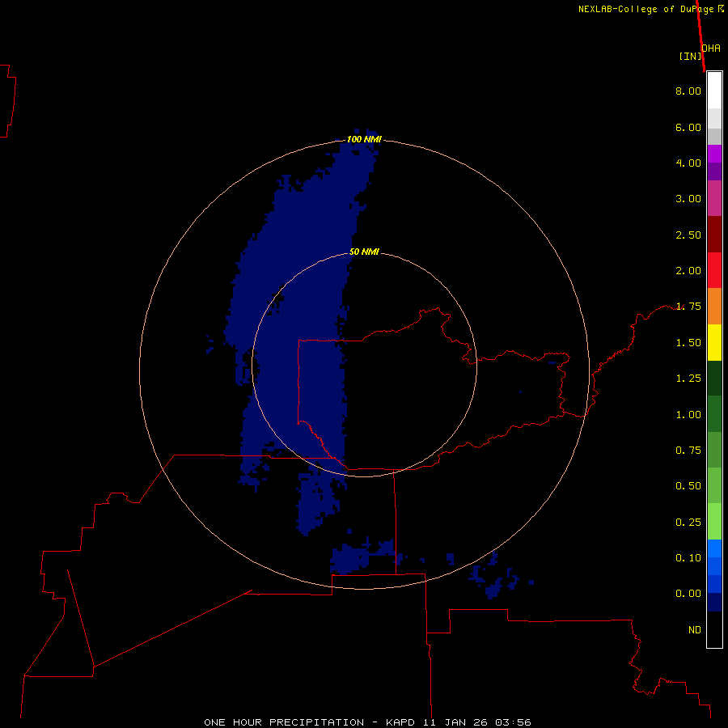728x728 pixels.
Task: Click the 1.25 legend value
Action: 688,379
